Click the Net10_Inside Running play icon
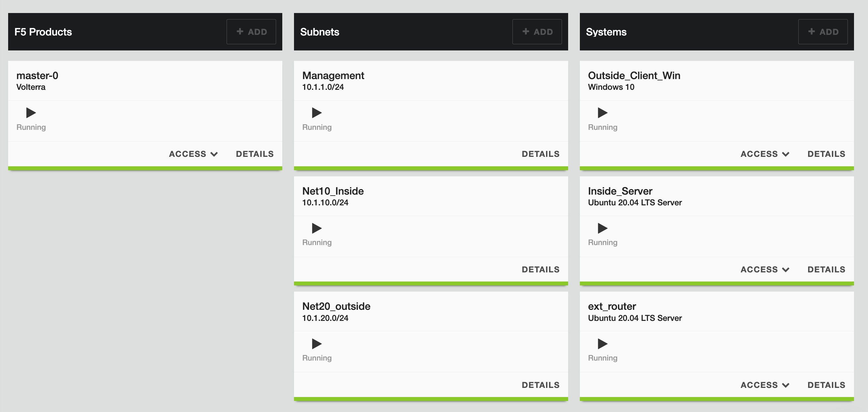The image size is (868, 412). click(316, 228)
